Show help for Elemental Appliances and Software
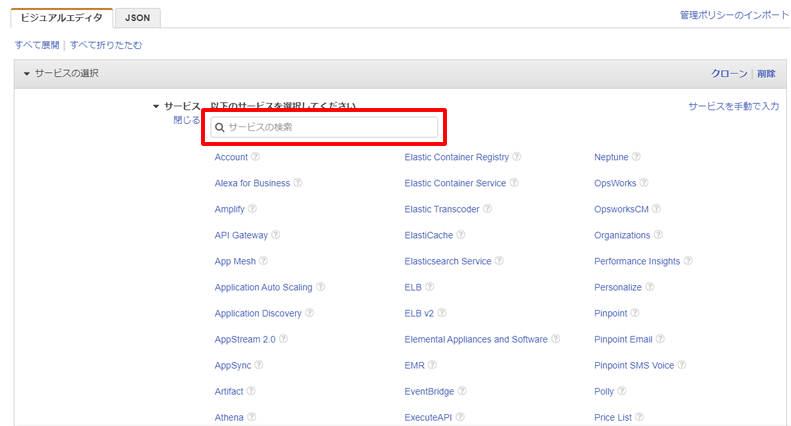Viewport: 791px width, 426px height. 555,339
